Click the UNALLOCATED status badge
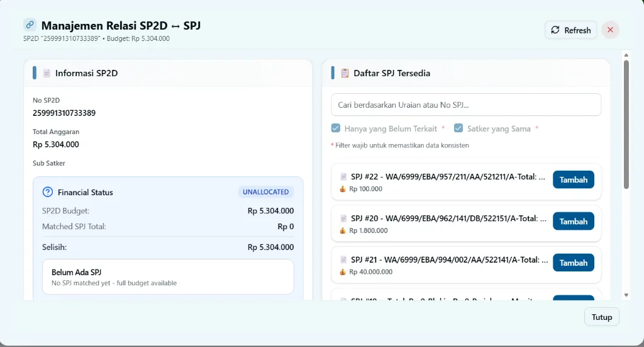This screenshot has height=347, width=644. 265,192
